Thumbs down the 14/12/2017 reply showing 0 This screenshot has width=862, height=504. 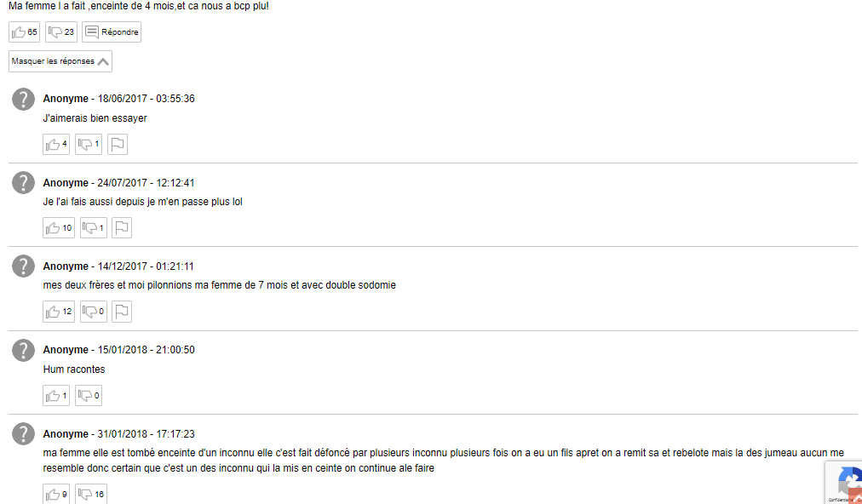click(x=94, y=312)
